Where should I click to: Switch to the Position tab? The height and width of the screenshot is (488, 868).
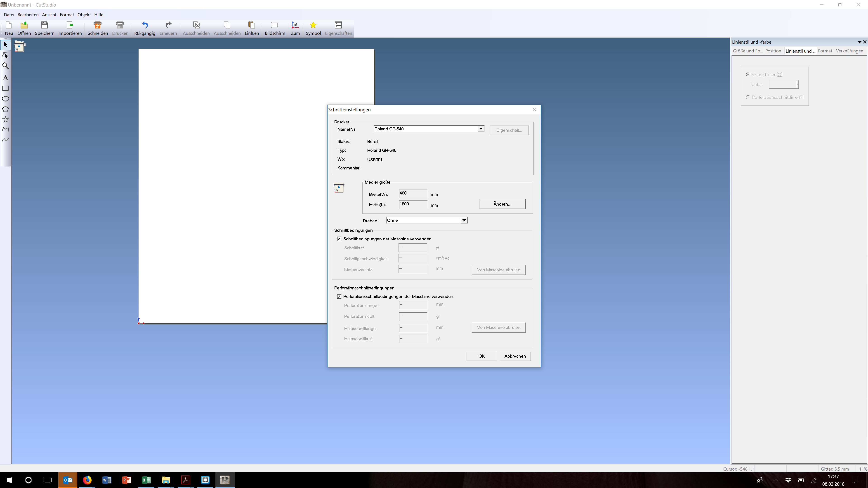pyautogui.click(x=773, y=51)
